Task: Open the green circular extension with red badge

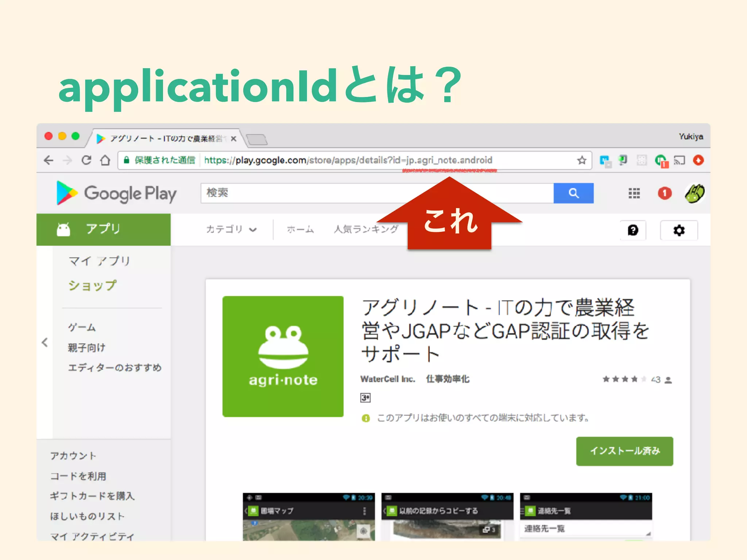Action: [661, 161]
